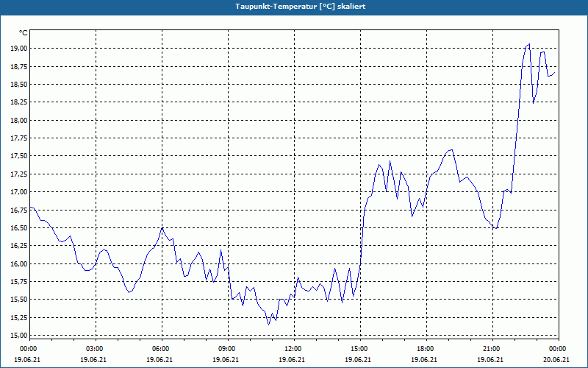Viewport: 588px width, 368px height.
Task: Click the chart title 'Taupunkt-Temperatur [°C] skaliert'
Action: pyautogui.click(x=301, y=7)
